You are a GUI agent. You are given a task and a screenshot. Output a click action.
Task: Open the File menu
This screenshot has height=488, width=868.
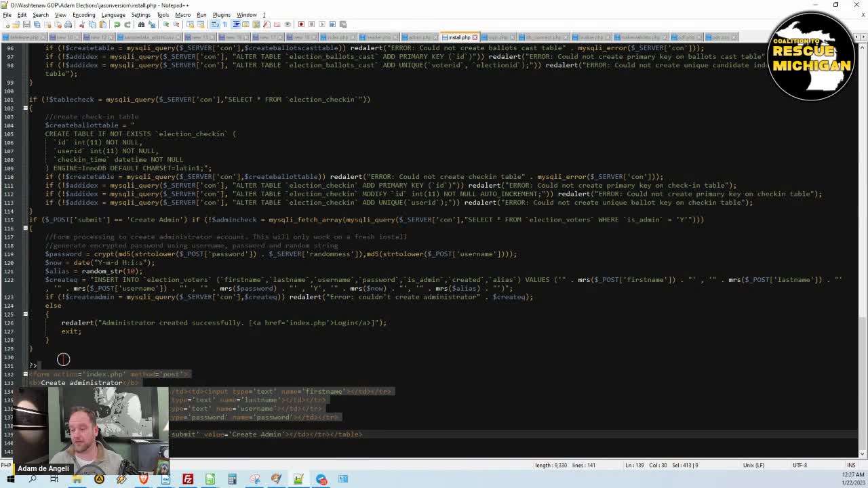coord(7,15)
